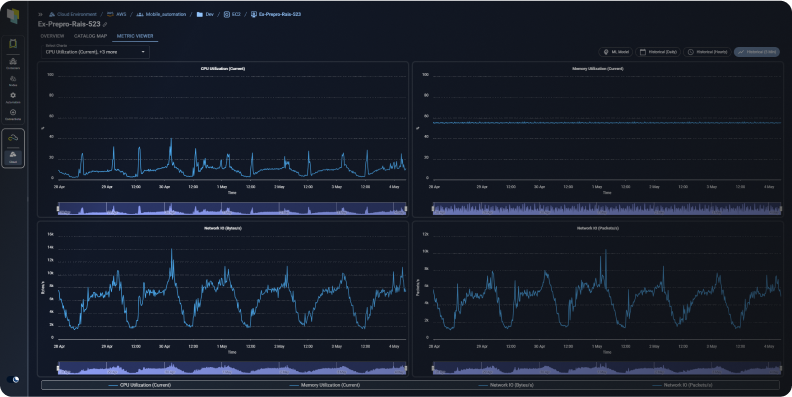Image resolution: width=792 pixels, height=397 pixels.
Task: Toggle CPU Utilization (Current) legend series
Action: coord(140,385)
